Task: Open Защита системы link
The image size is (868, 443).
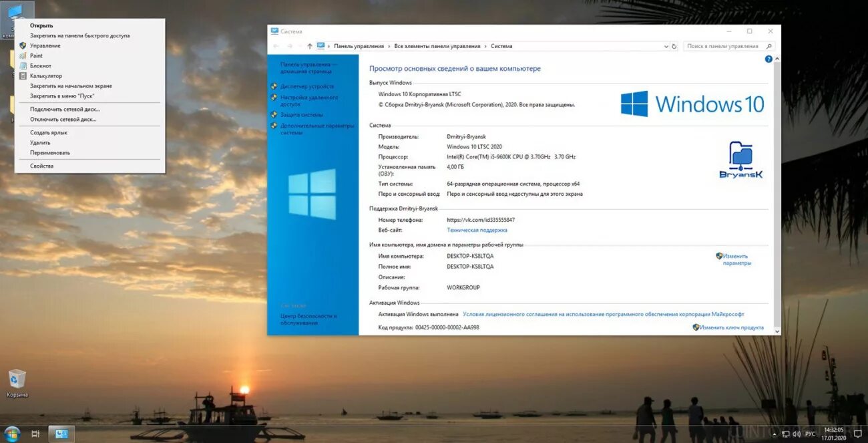Action: tap(302, 115)
